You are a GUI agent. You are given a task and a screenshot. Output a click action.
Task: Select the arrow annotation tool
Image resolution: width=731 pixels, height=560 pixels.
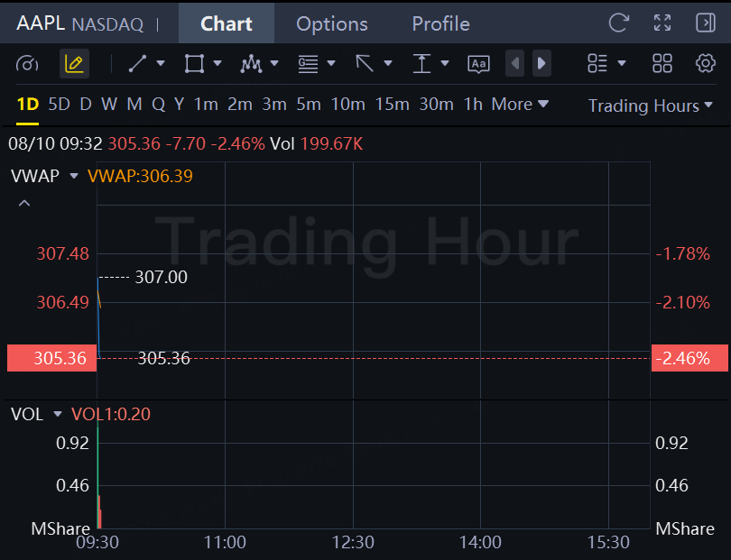tap(365, 64)
